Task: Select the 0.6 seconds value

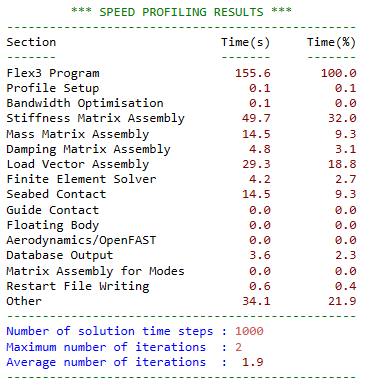Action: tap(260, 286)
